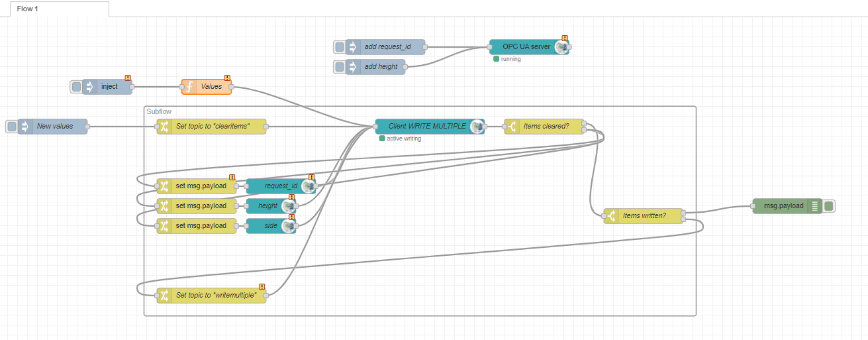The height and width of the screenshot is (340, 868).
Task: Select the 'add request_id' node label
Action: [x=387, y=47]
